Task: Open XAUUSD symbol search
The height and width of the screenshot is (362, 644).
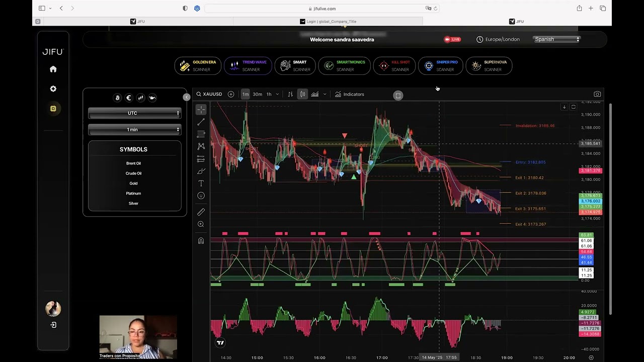Action: click(209, 94)
